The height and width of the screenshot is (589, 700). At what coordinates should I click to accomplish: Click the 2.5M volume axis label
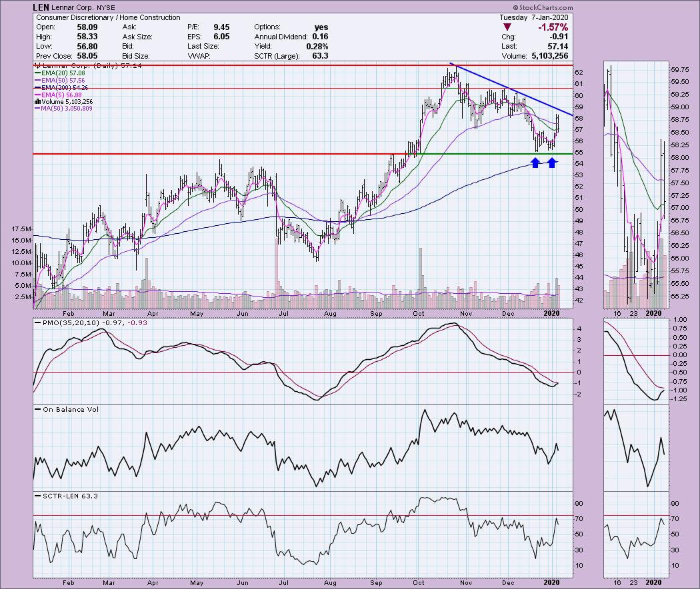(x=23, y=297)
